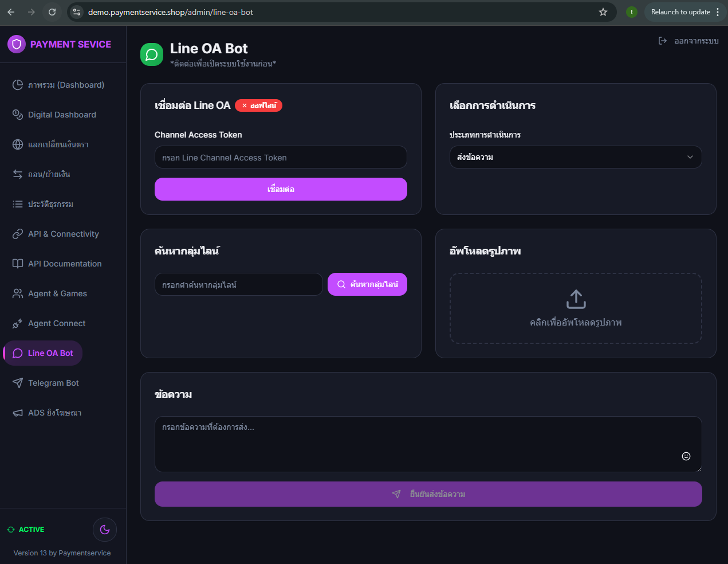Click the browser back arrow

[x=11, y=12]
